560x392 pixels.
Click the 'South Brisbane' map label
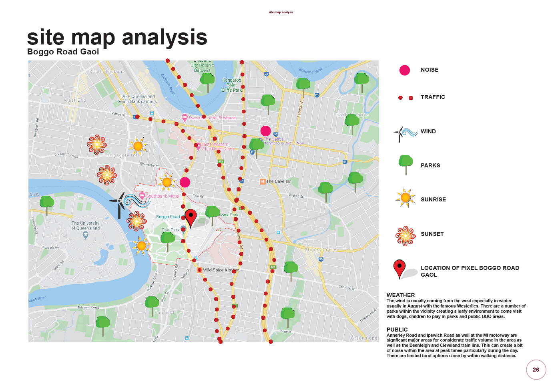tap(107, 71)
